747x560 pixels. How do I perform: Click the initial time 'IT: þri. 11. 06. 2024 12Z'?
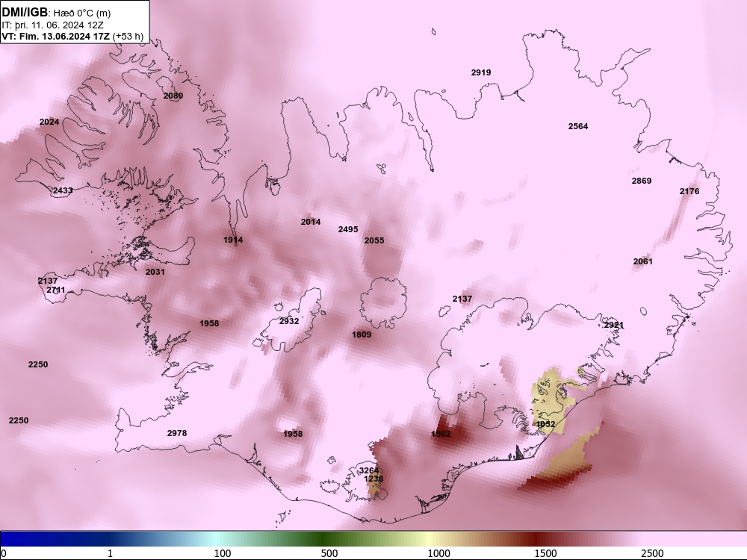pyautogui.click(x=52, y=25)
